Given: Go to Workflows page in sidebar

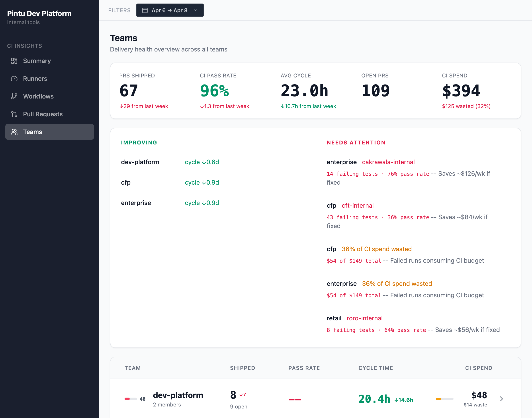Looking at the screenshot, I should 38,96.
